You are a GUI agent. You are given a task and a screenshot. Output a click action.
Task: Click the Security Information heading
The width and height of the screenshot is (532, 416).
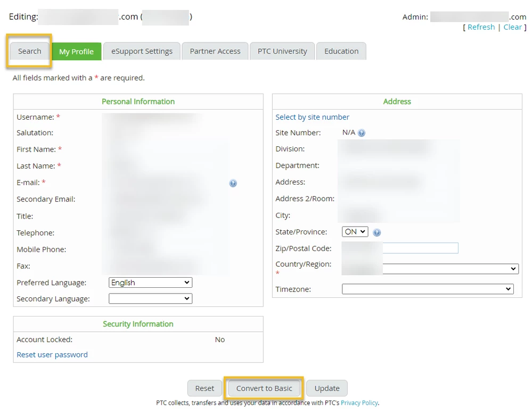[138, 324]
